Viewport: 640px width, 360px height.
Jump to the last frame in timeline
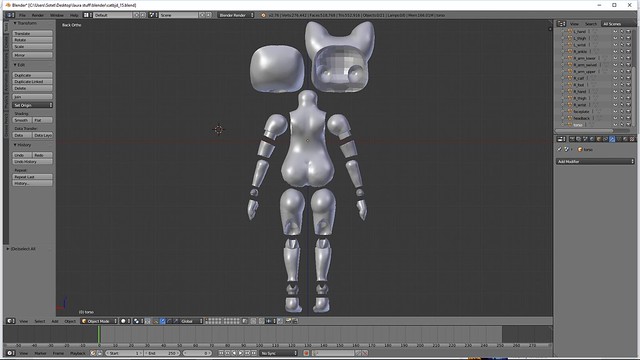click(254, 353)
